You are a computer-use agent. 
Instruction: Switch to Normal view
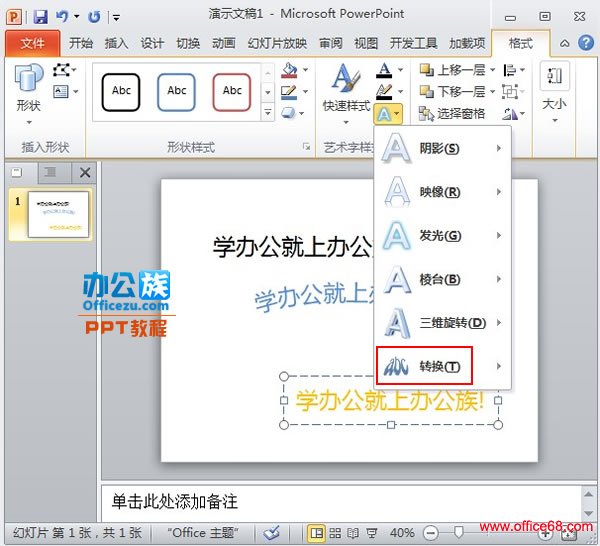317,533
